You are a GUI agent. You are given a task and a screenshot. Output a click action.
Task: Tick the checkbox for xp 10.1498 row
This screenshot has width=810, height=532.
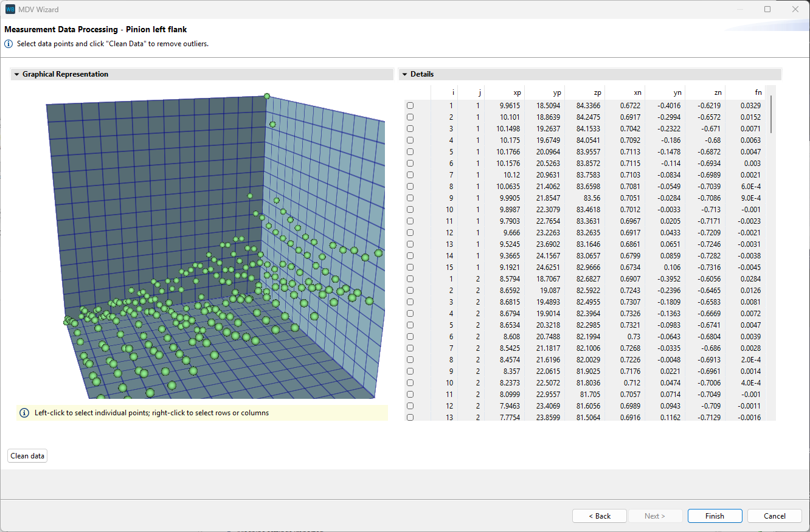point(410,129)
